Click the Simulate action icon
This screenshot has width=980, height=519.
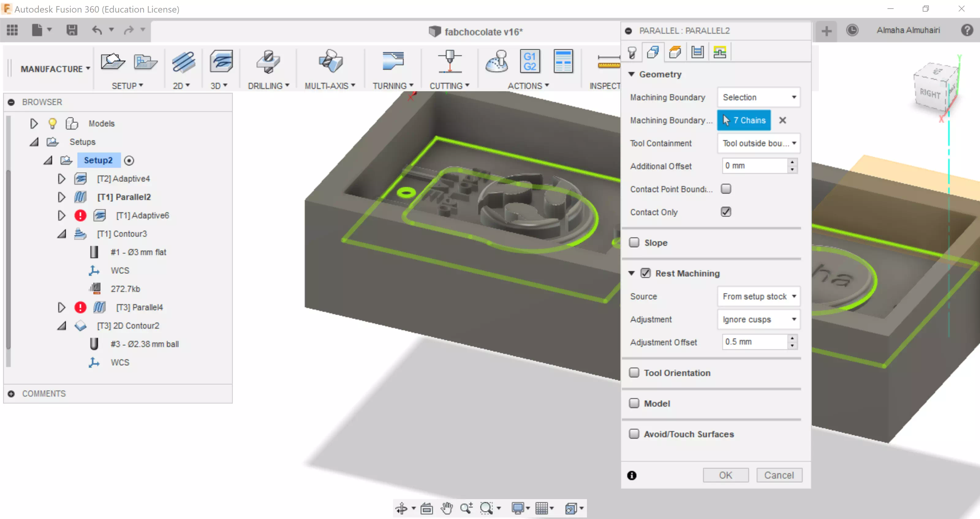point(497,61)
